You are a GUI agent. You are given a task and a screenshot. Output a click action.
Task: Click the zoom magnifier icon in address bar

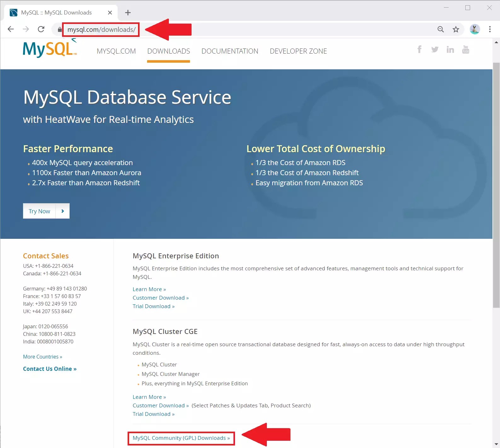[x=441, y=29]
